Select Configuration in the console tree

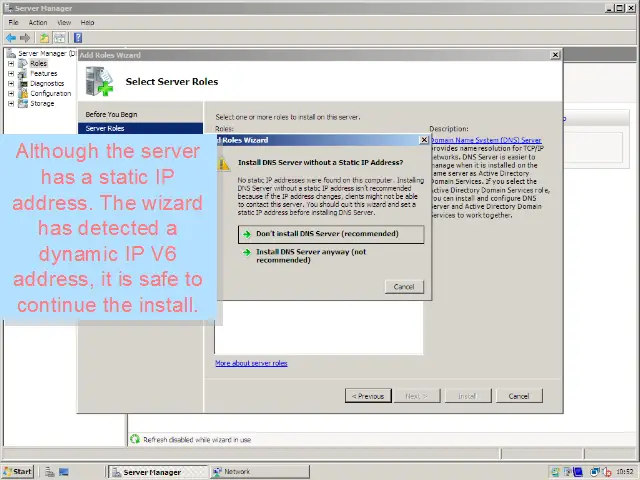point(51,93)
